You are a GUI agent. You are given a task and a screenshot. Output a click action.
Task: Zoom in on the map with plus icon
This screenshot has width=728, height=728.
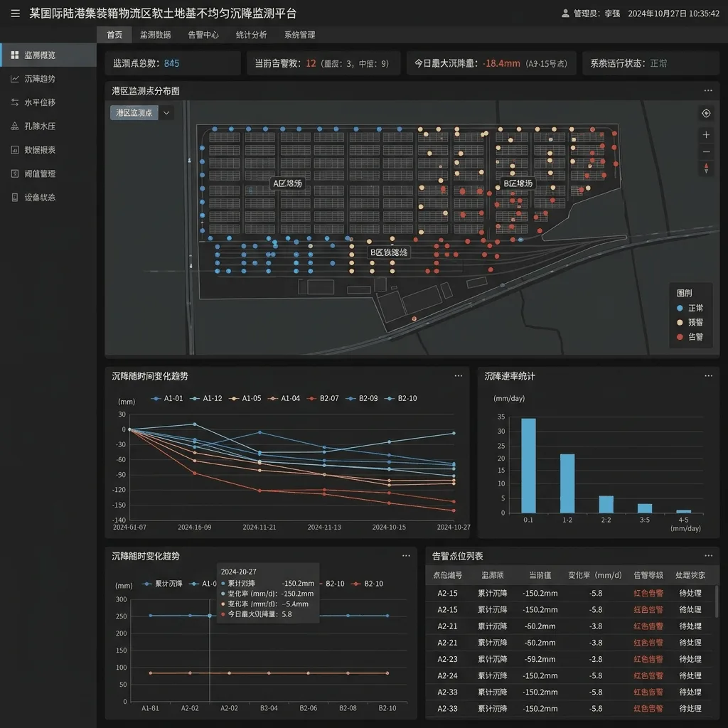(x=706, y=134)
